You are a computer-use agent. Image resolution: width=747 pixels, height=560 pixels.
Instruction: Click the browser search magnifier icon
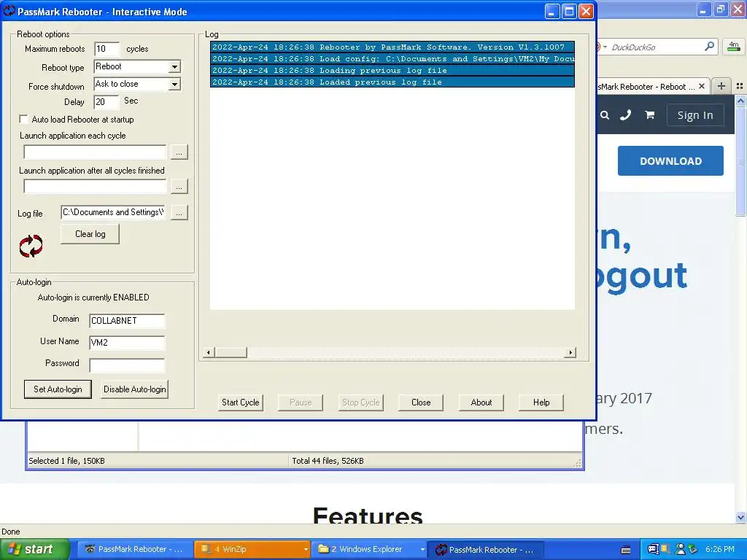[x=709, y=46]
